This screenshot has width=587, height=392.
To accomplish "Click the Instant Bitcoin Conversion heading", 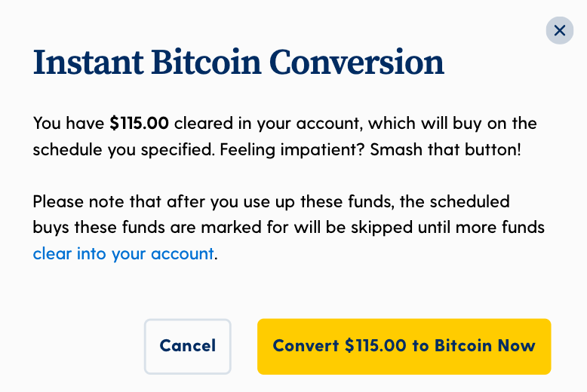I will (238, 62).
